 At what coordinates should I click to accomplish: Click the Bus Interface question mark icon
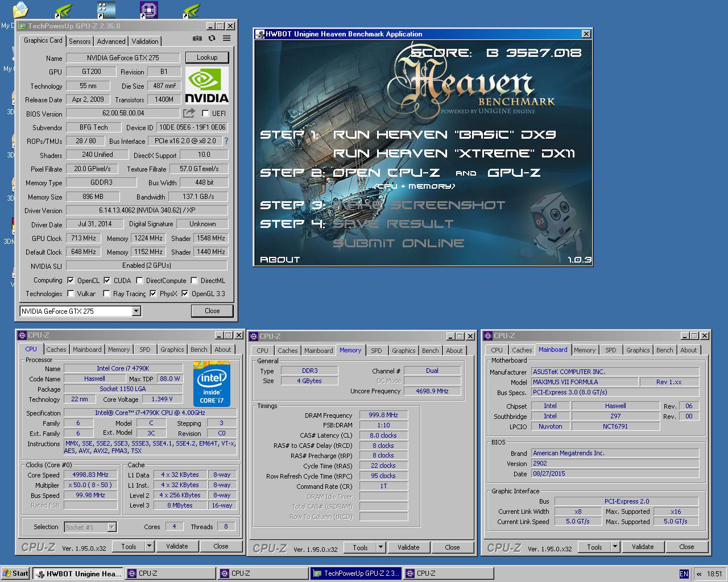(x=226, y=141)
